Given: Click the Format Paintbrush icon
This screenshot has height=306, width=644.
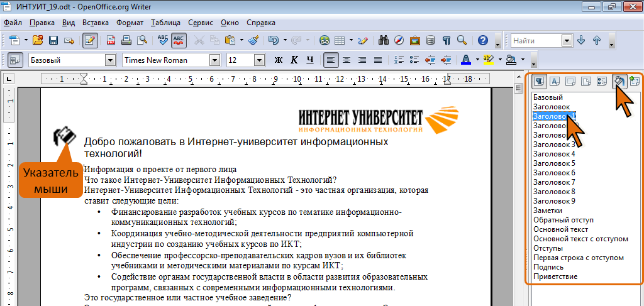Looking at the screenshot, I should (254, 40).
